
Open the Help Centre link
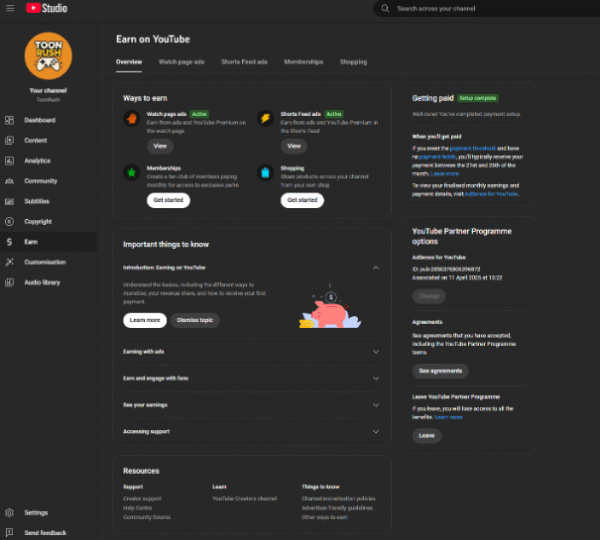(x=137, y=508)
